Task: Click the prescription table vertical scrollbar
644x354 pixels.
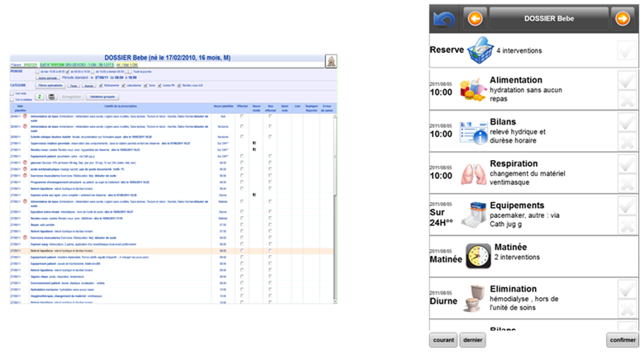Action: [x=335, y=206]
